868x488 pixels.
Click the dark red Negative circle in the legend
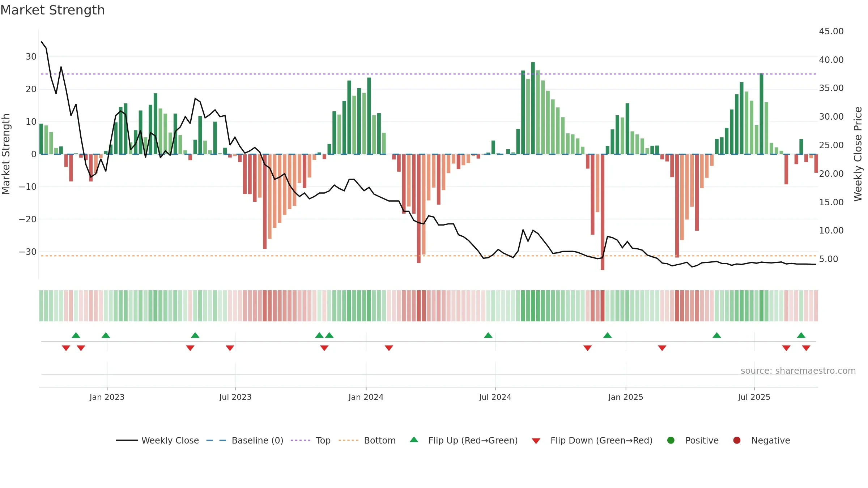coord(737,440)
